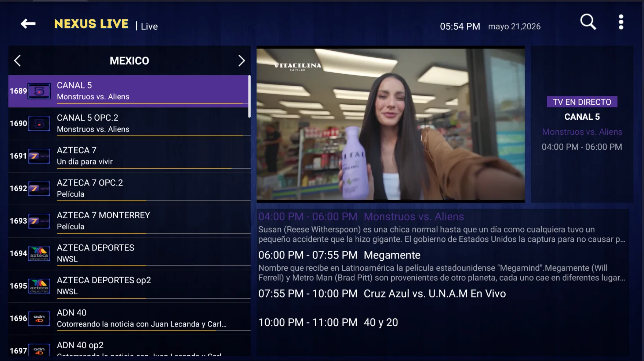Click 'Cotorreando la noticia' program on ADN 40
Image resolution: width=644 pixels, height=361 pixels.
coord(142,324)
